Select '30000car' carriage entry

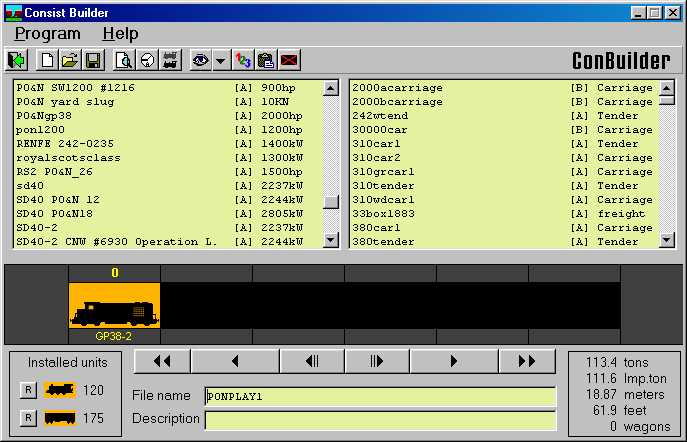504,130
